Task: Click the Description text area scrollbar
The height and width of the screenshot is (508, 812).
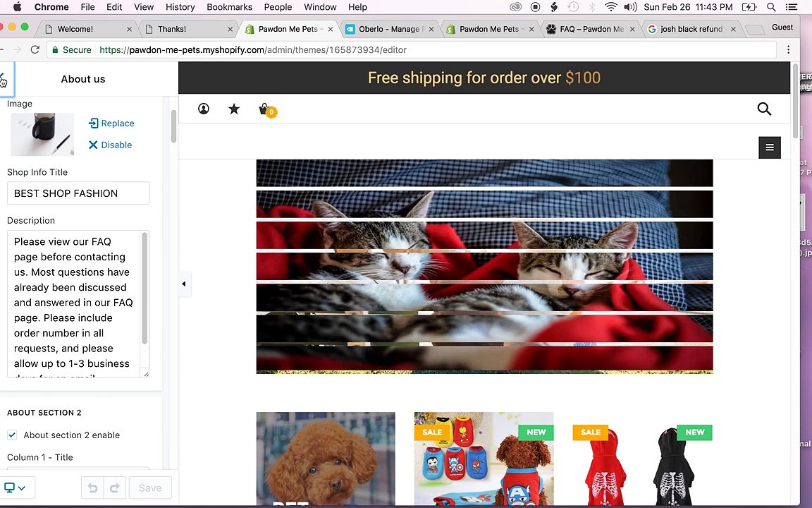Action: point(144,288)
